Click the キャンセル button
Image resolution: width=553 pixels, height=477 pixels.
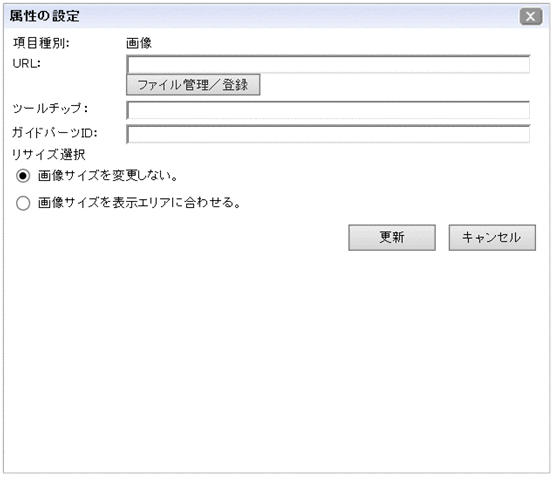click(492, 238)
